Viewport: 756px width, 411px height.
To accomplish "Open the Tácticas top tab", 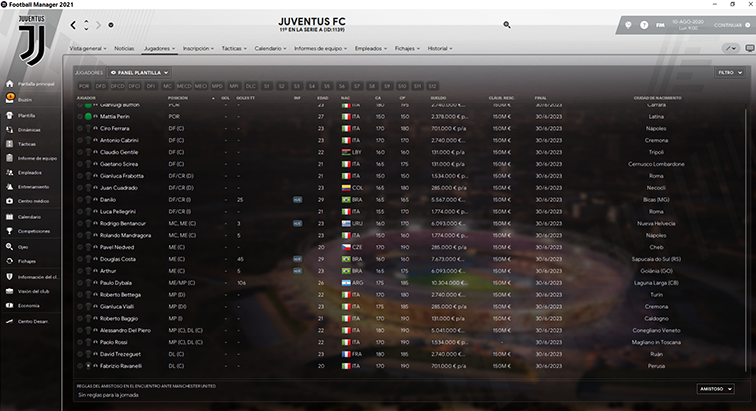I will coord(234,48).
